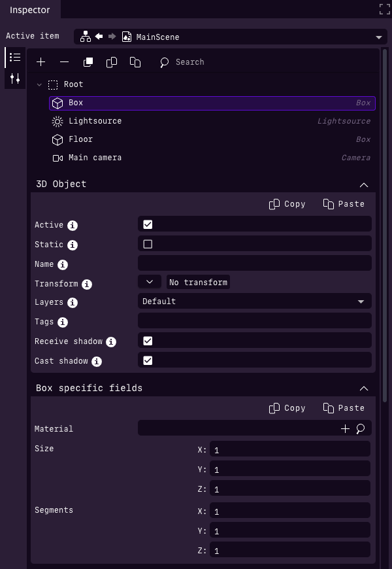
Task: Paste properties in the 3D Object section
Action: 343,203
